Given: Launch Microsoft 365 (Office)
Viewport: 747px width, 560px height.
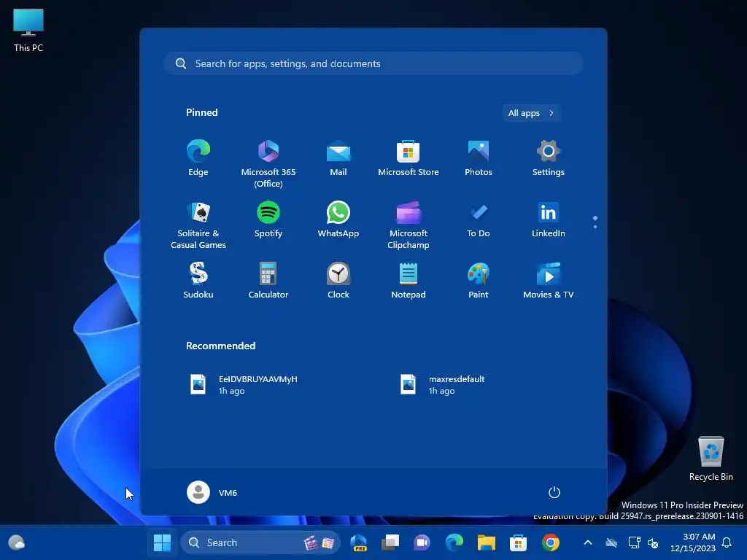Looking at the screenshot, I should (268, 163).
